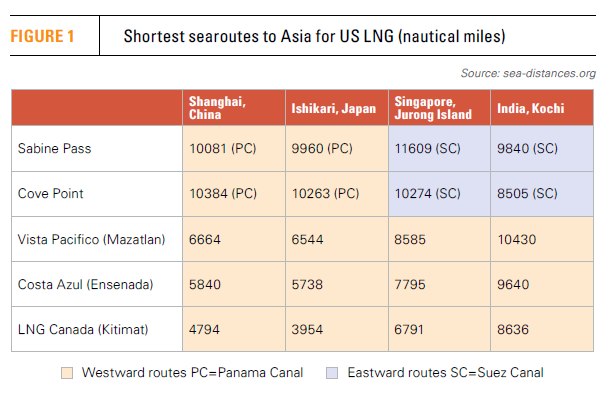The height and width of the screenshot is (403, 607).
Task: Click the LNG Canada (Kitimat) row label
Action: point(84,330)
